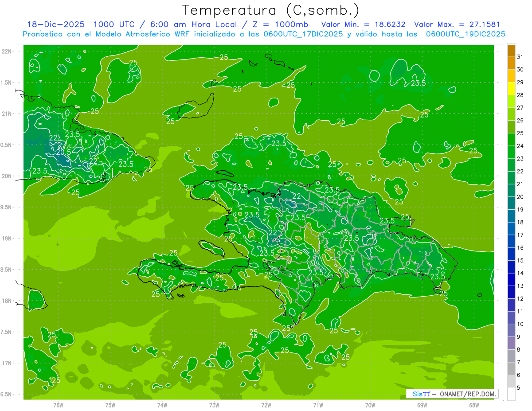The height and width of the screenshot is (411, 532).
Task: Click legend value "31" on color bar
Action: tap(520, 57)
